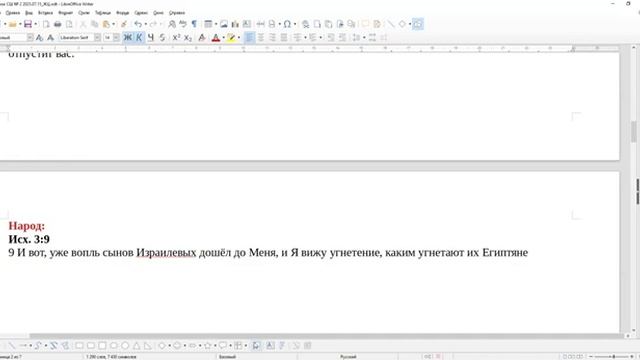Apply superscript X² formatting

(176, 38)
